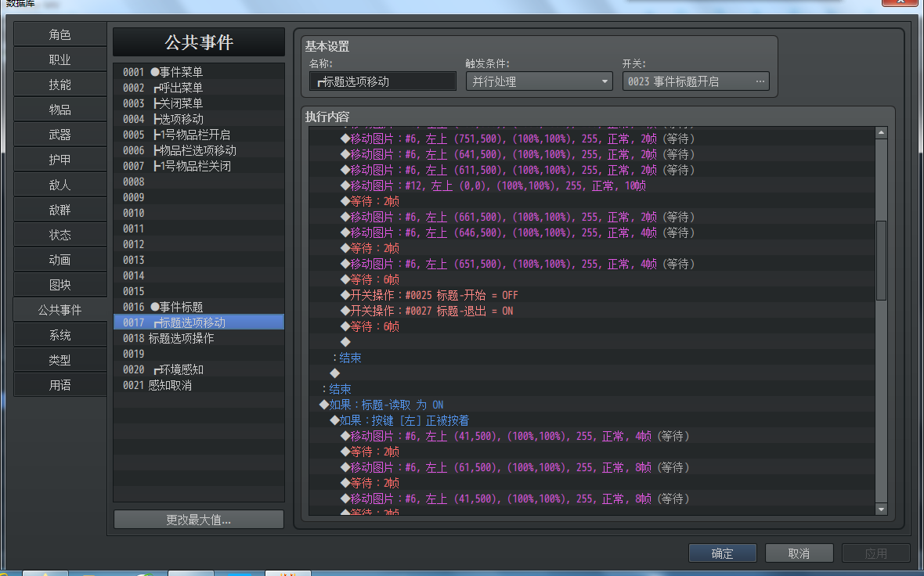The width and height of the screenshot is (924, 576).
Task: Open the 用语 tab
Action: pyautogui.click(x=60, y=385)
